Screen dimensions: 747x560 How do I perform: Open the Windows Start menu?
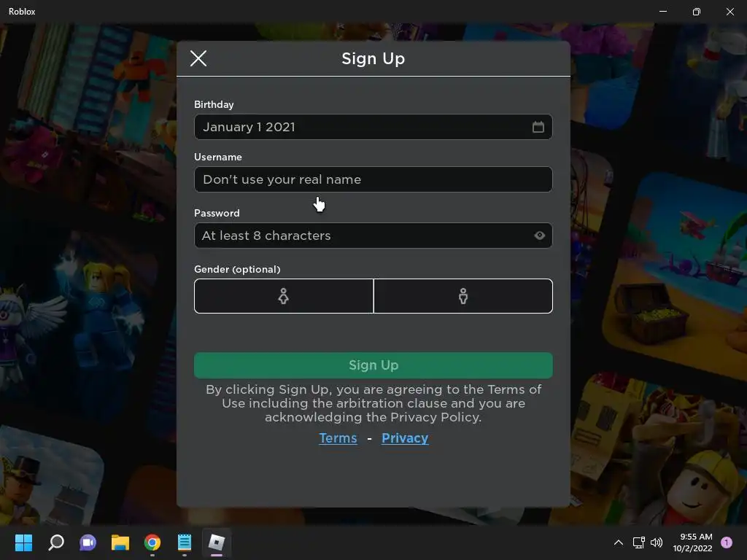23,542
